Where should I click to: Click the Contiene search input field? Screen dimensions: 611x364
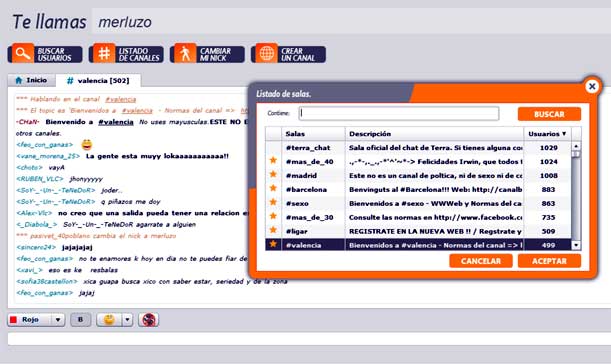coord(399,113)
